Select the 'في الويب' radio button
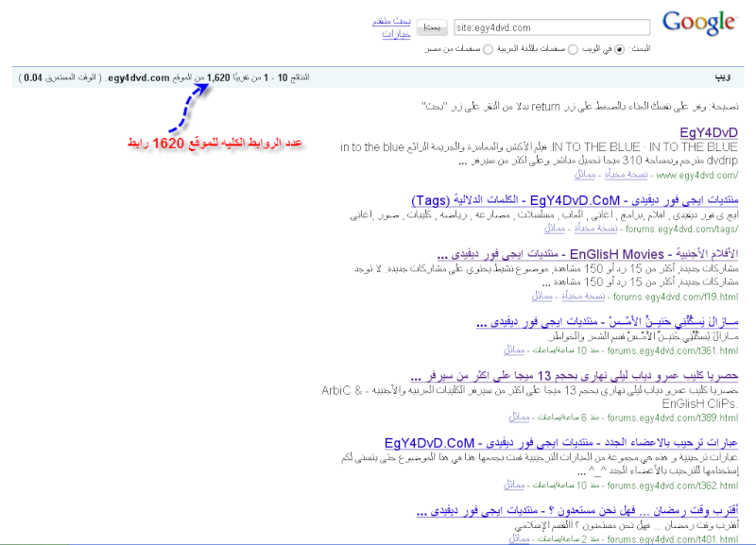The image size is (756, 545). 620,49
